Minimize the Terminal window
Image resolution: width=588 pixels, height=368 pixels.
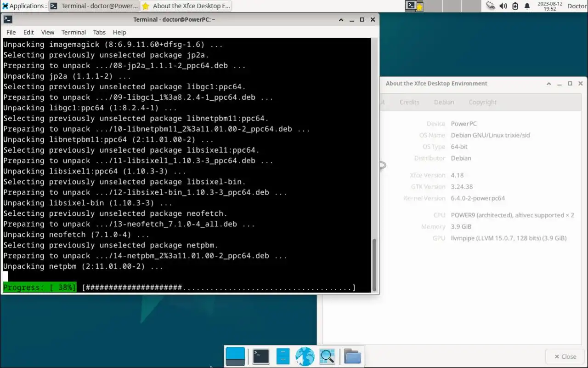pos(352,19)
